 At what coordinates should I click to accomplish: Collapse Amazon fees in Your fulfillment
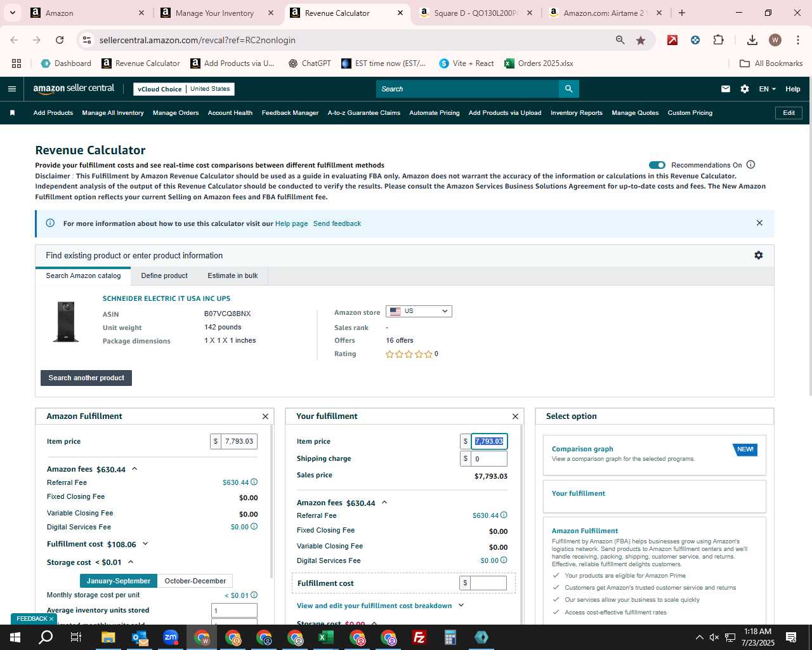[x=384, y=503]
